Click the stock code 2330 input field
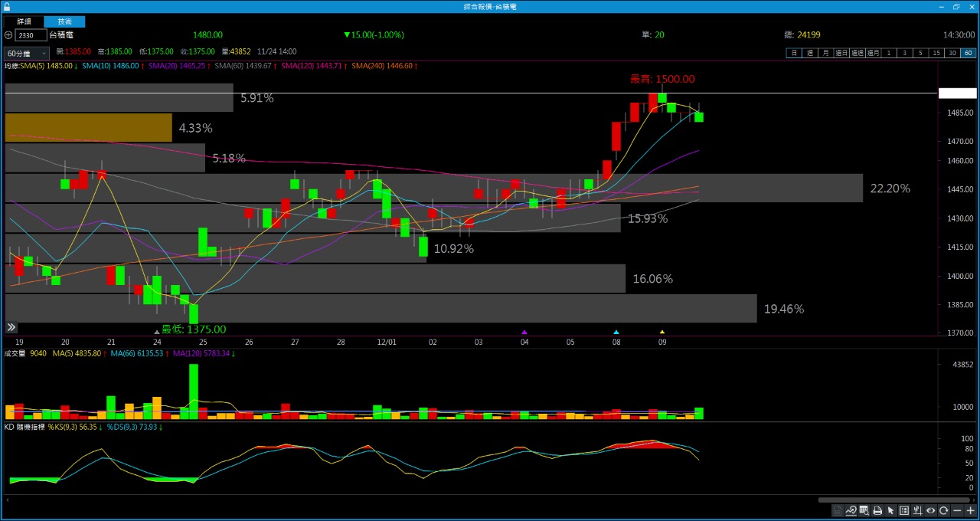This screenshot has width=980, height=521. 31,35
